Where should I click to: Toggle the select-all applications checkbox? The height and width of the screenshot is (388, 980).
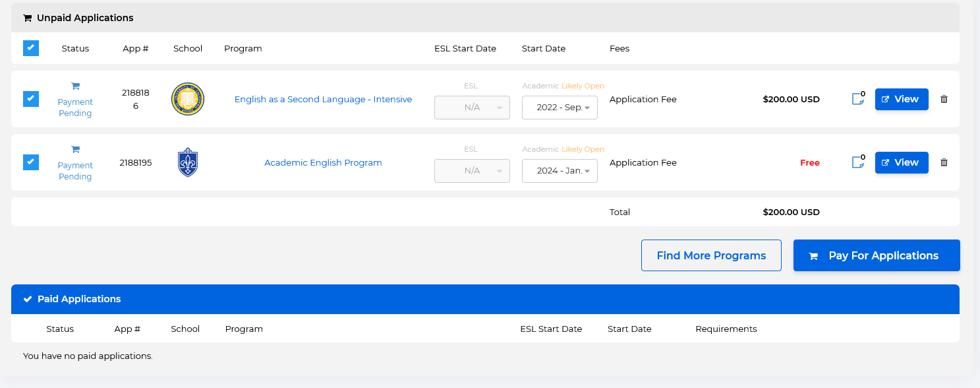coord(31,48)
